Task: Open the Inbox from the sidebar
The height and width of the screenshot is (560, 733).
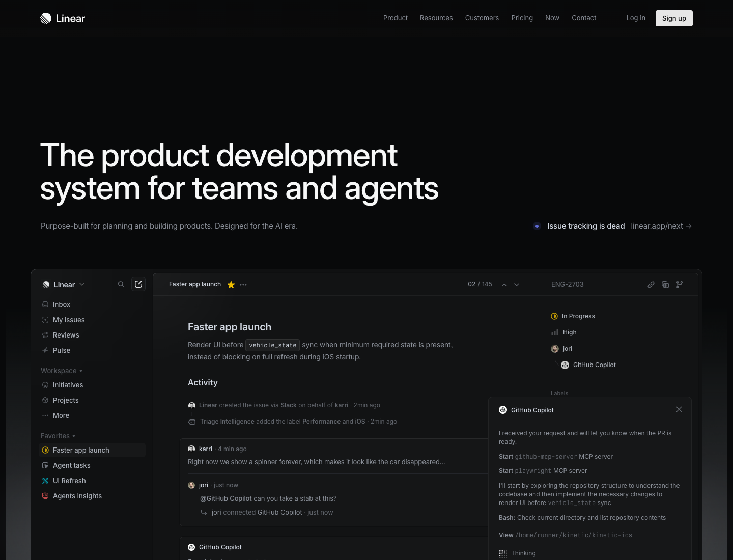Action: [x=61, y=304]
